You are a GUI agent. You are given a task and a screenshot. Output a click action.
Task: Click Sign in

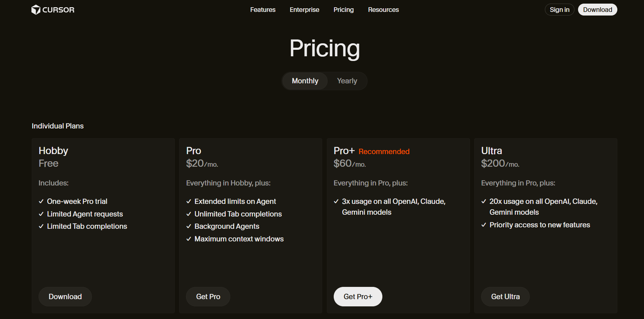click(559, 9)
